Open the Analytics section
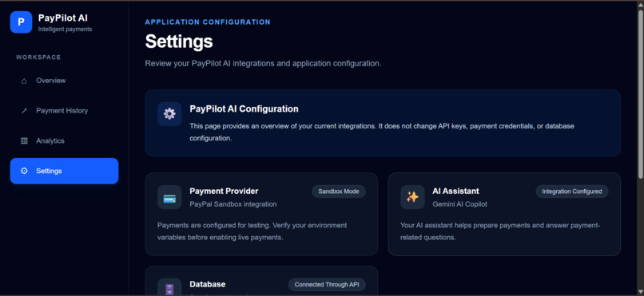The width and height of the screenshot is (644, 296). (64, 141)
